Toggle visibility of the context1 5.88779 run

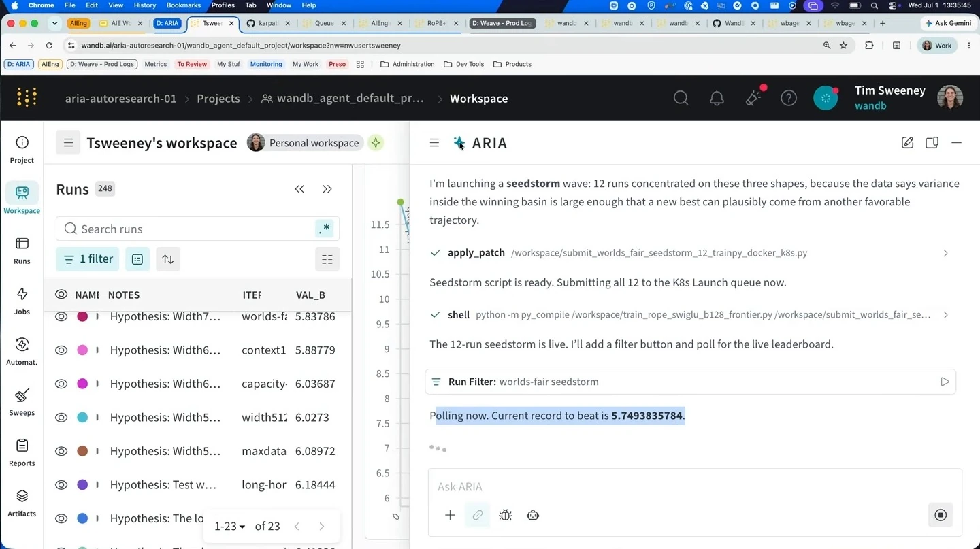coord(61,350)
